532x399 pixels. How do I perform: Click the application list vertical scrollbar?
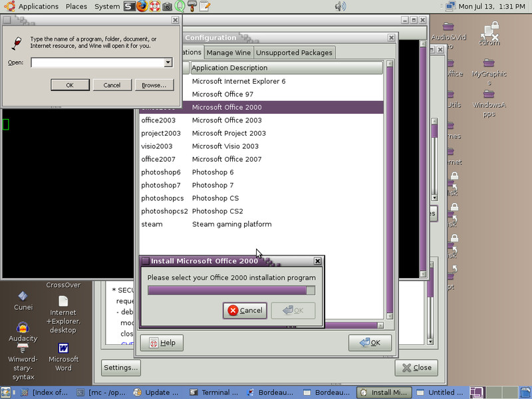pos(390,190)
